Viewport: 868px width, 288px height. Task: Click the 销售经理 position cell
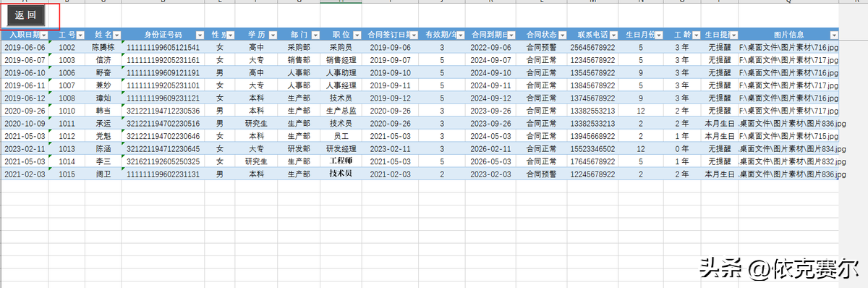(x=341, y=60)
